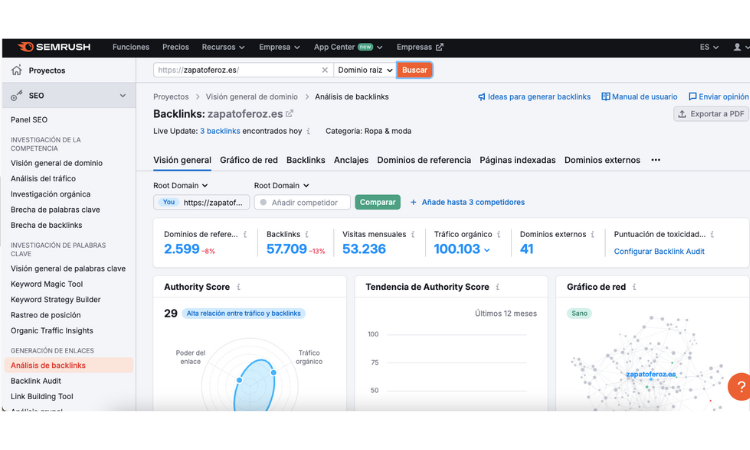The image size is (750, 450).
Task: Open Precios menu item
Action: 176,47
